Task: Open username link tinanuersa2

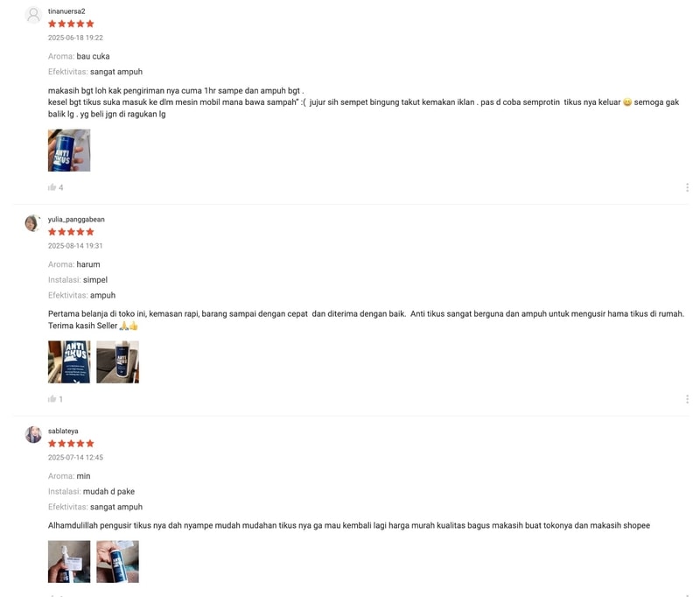Action: point(66,11)
